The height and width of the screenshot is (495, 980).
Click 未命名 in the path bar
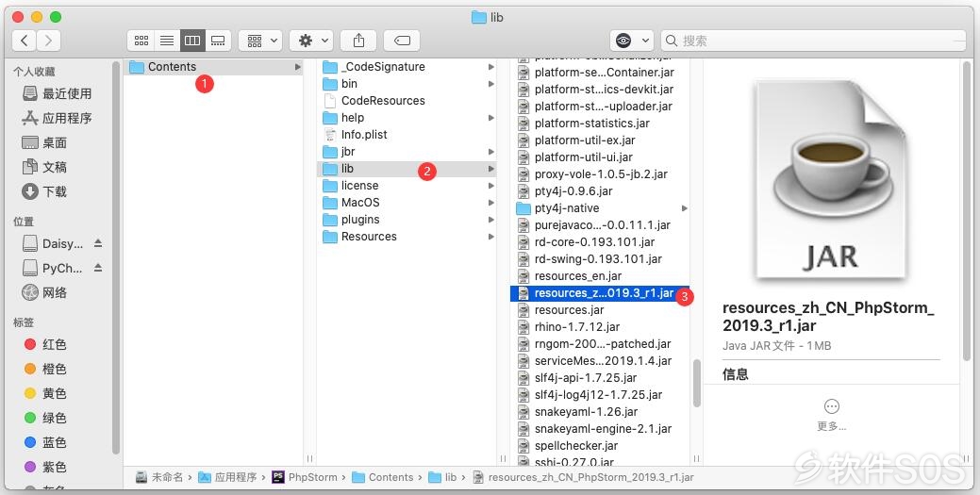click(x=160, y=477)
